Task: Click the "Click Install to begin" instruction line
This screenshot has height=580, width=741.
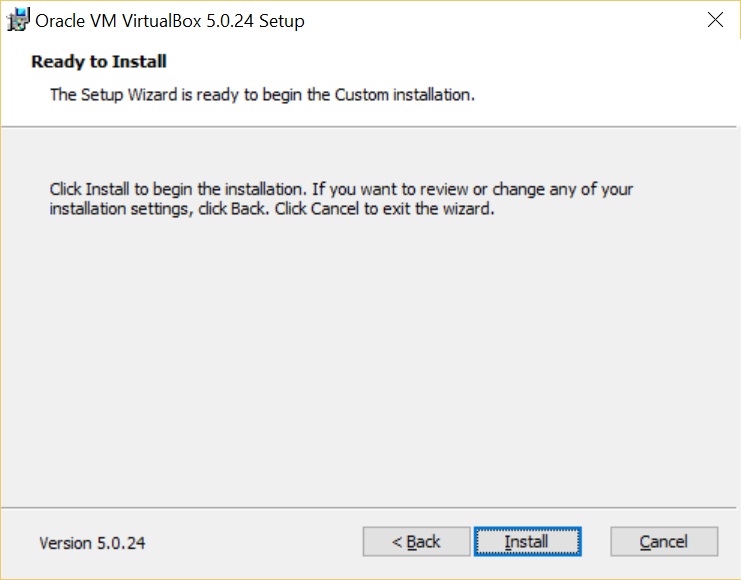Action: coord(341,189)
